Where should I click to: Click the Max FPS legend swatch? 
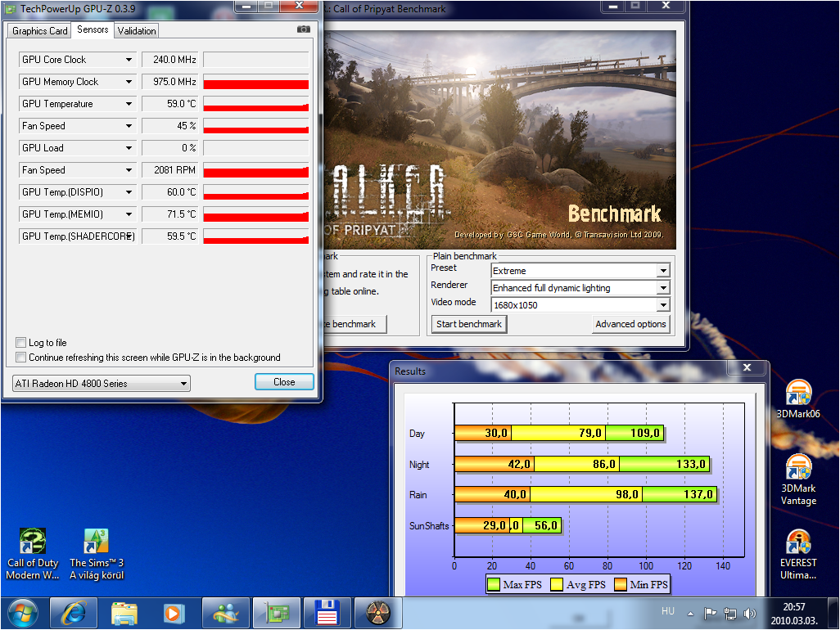(494, 584)
